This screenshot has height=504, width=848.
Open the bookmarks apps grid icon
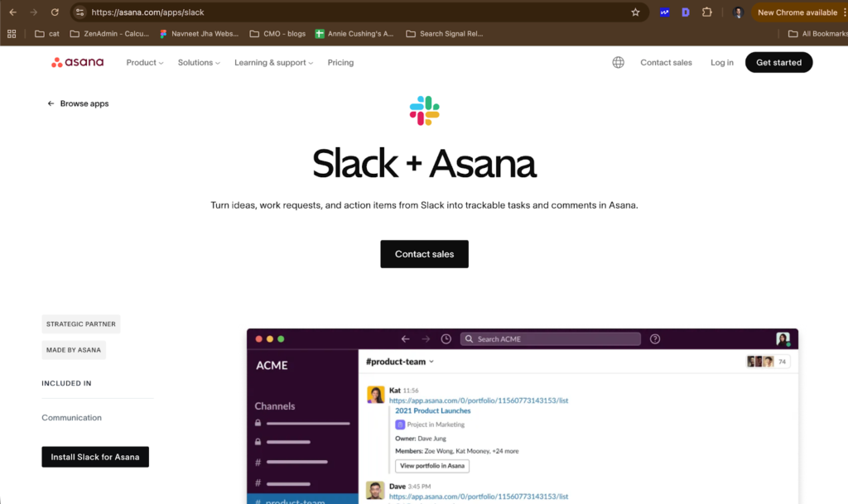click(x=12, y=34)
